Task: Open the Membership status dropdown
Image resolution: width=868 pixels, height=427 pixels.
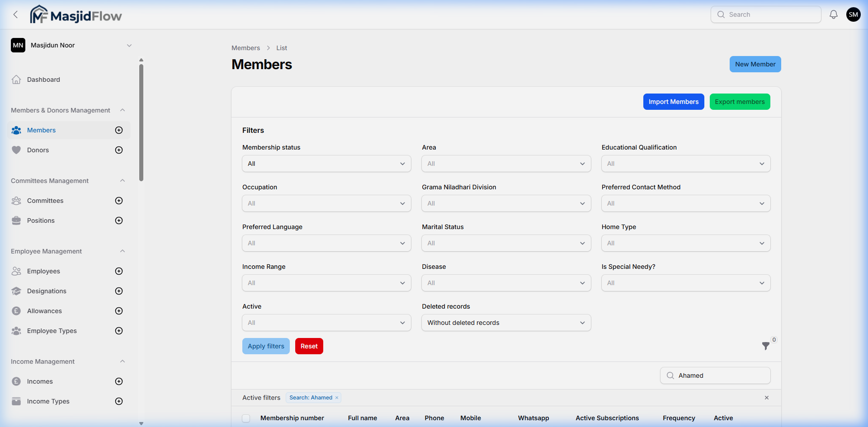Action: click(x=326, y=164)
